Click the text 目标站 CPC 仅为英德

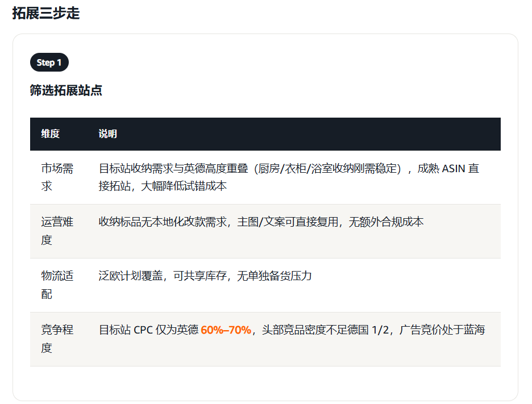148,330
